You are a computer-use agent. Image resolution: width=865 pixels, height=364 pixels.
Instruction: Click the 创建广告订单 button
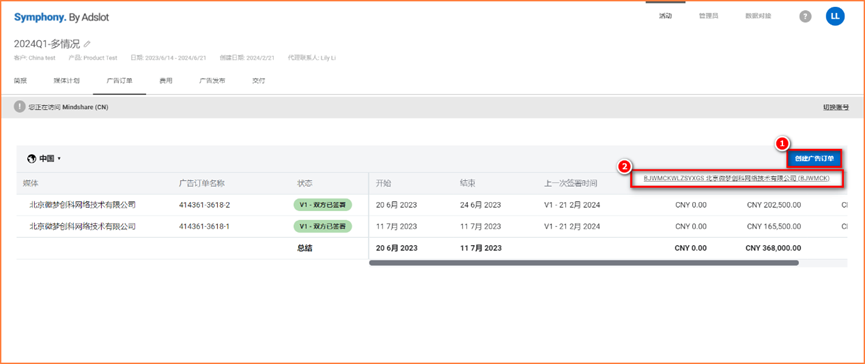[x=814, y=159]
